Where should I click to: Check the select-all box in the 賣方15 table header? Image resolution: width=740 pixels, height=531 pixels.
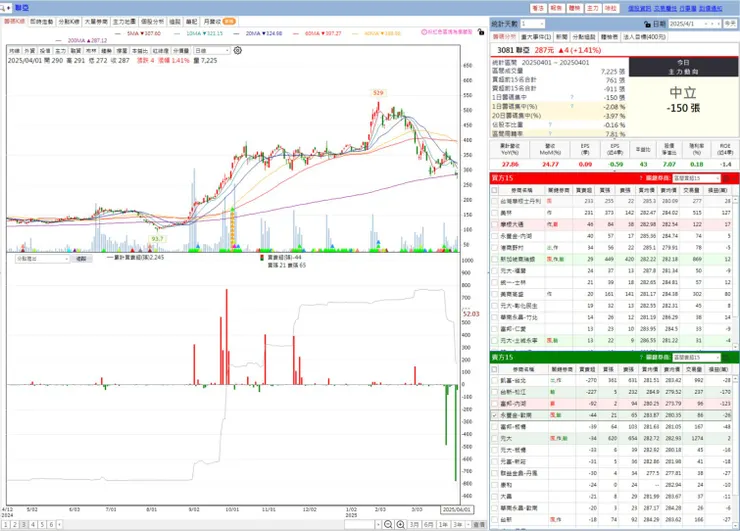point(494,369)
